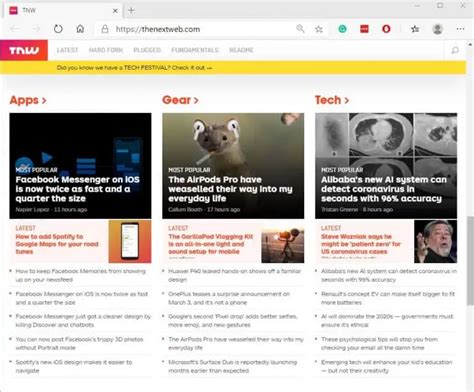Open 'Google's second Pixel drop' list link
The width and height of the screenshot is (474, 392).
pyautogui.click(x=233, y=320)
